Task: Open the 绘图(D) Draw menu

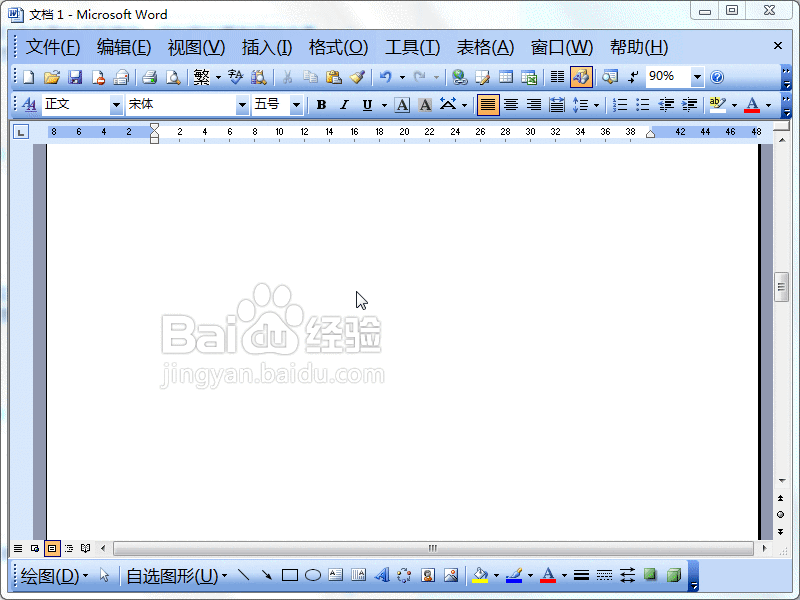Action: pyautogui.click(x=54, y=576)
